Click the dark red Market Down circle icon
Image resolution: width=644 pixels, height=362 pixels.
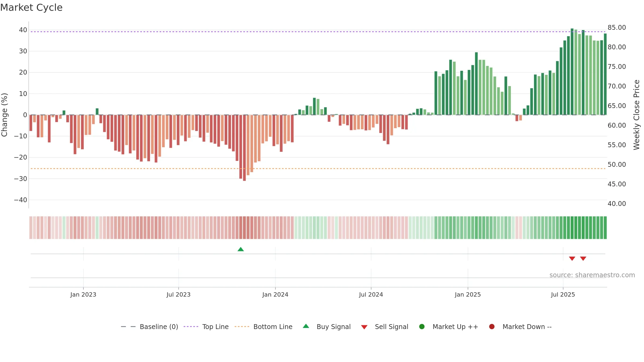click(x=492, y=327)
